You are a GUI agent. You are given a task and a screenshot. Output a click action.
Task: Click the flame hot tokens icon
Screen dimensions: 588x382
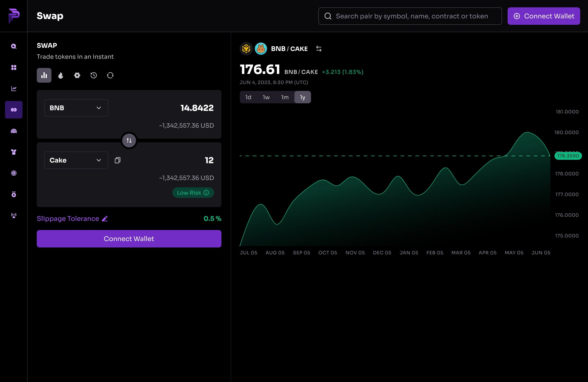61,75
